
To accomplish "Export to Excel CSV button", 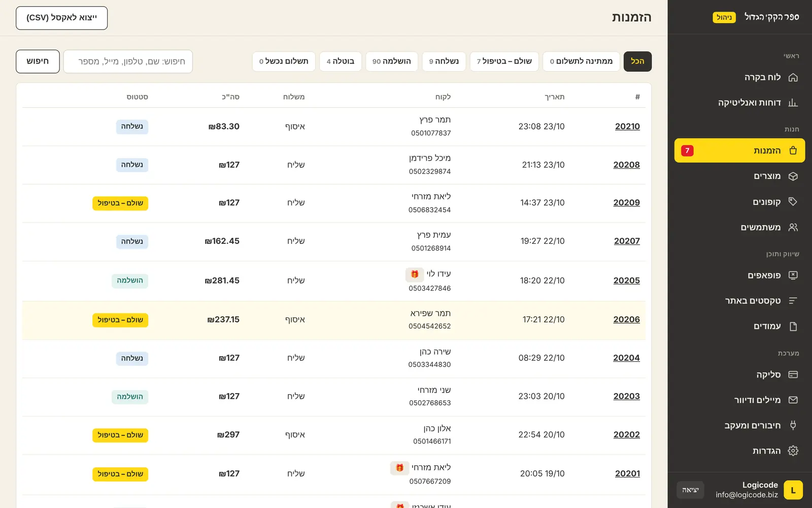I will click(61, 18).
